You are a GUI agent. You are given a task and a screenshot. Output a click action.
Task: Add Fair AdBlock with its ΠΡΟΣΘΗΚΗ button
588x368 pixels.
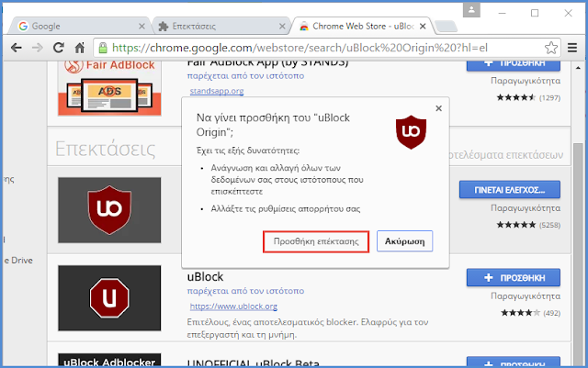pyautogui.click(x=514, y=64)
